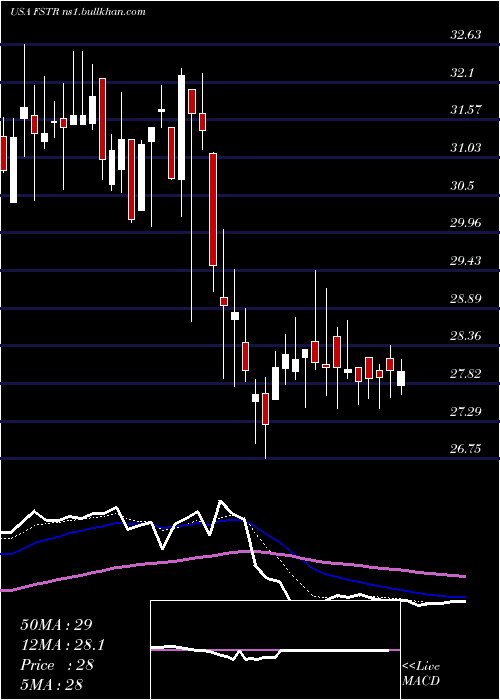Click the 5MA : 28 readout

(51, 685)
